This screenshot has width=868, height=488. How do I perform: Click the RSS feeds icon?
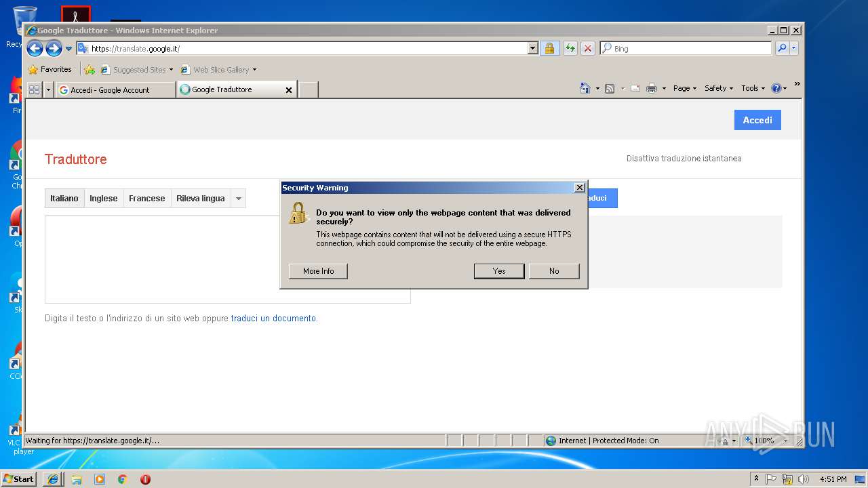(610, 88)
